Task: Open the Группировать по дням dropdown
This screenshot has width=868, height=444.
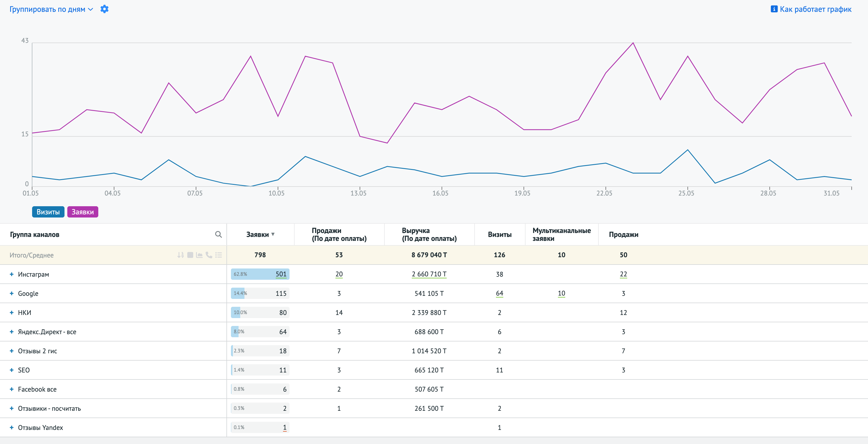Action: [51, 9]
